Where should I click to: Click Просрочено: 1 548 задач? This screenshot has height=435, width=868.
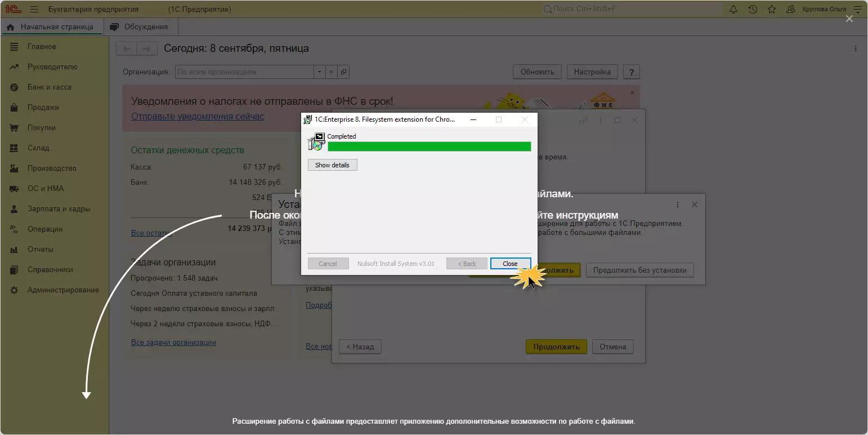174,278
